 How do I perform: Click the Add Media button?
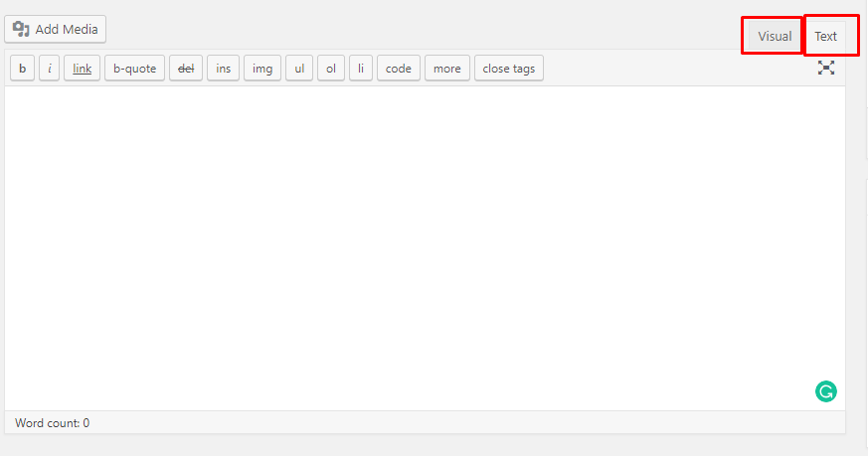[x=56, y=30]
